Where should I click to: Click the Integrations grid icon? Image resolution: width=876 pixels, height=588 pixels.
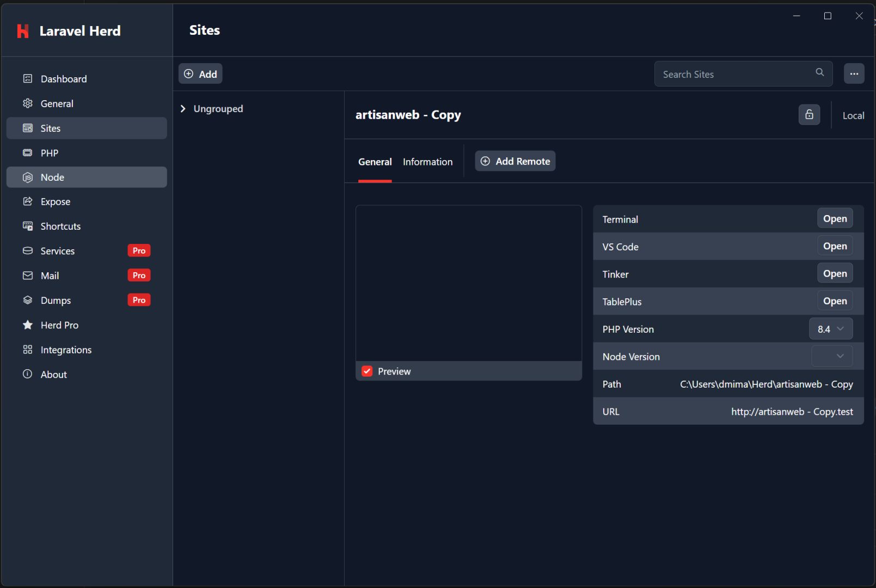click(28, 350)
